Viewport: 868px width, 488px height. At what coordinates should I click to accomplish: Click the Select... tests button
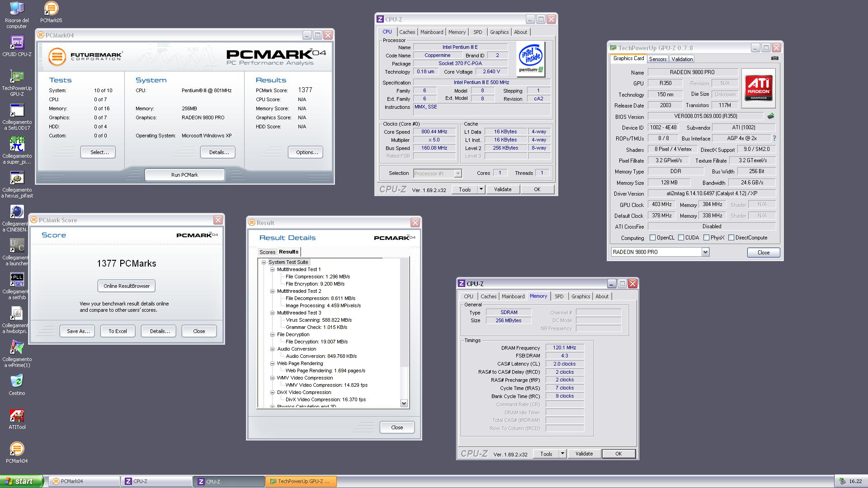coord(98,152)
